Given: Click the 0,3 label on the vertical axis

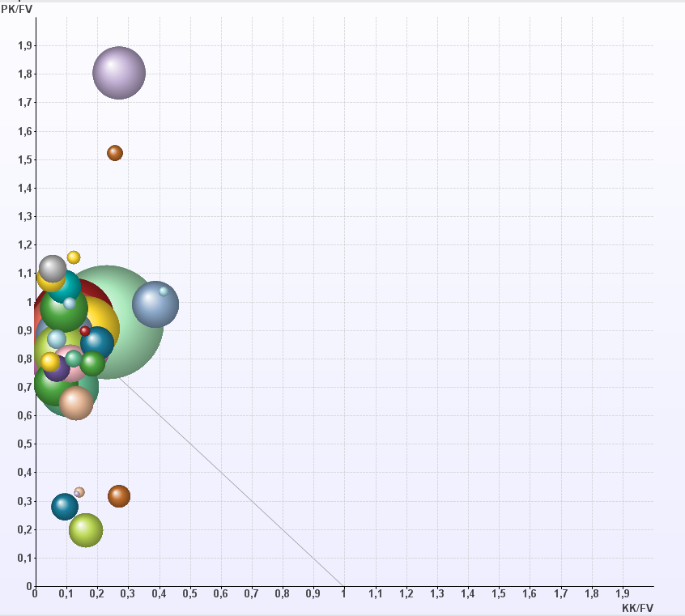Looking at the screenshot, I should tap(25, 501).
